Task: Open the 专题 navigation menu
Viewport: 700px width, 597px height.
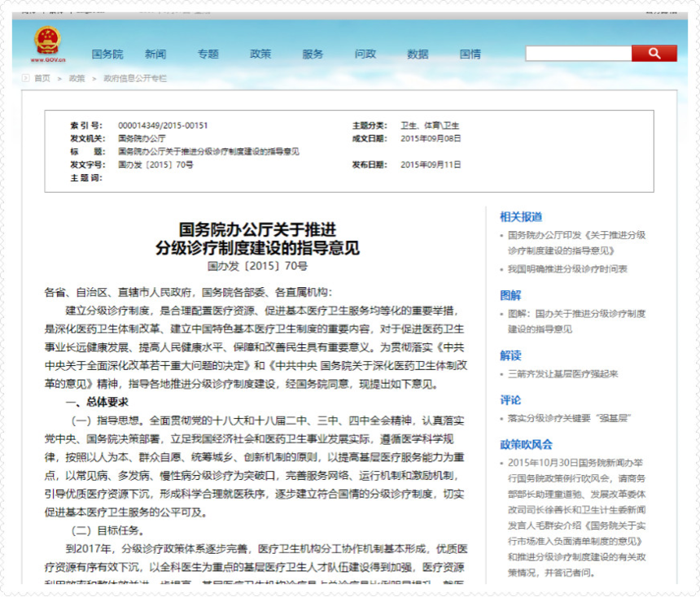Action: (208, 54)
